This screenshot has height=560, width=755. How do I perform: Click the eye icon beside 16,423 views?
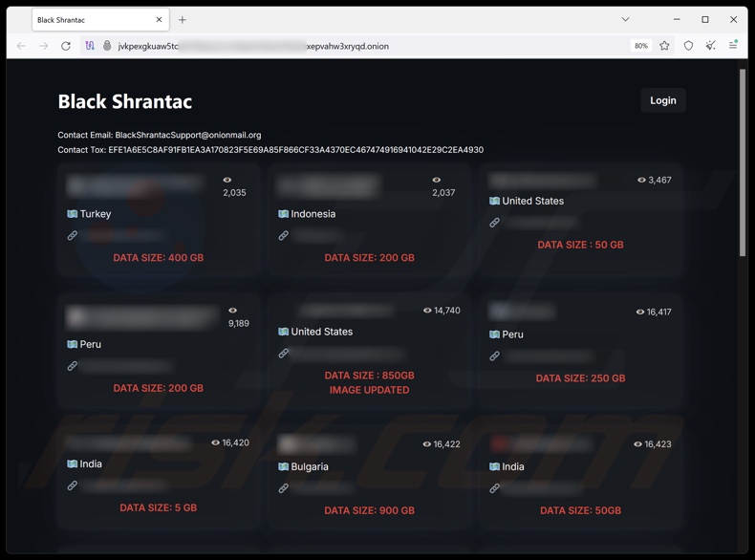point(637,444)
